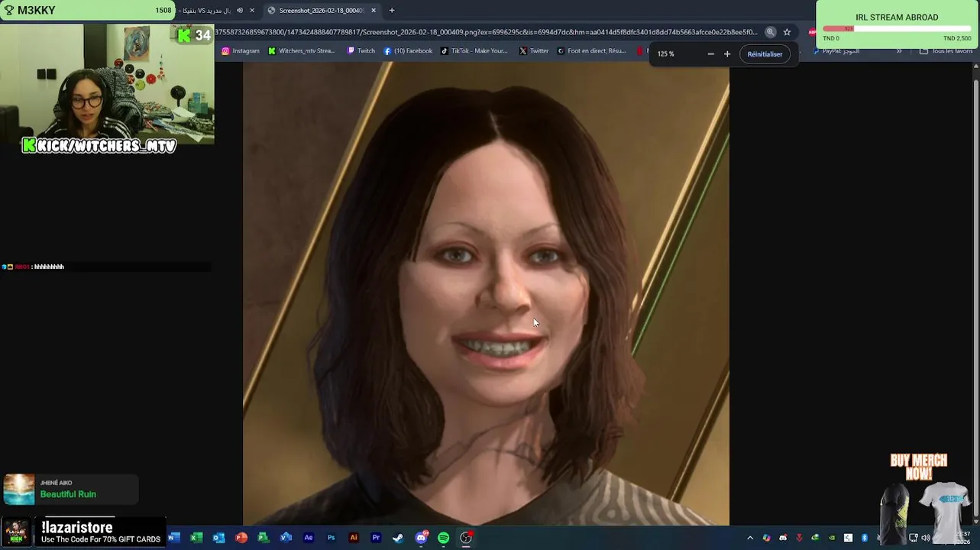This screenshot has height=550, width=980.
Task: Show hidden system tray icons
Action: point(749,538)
